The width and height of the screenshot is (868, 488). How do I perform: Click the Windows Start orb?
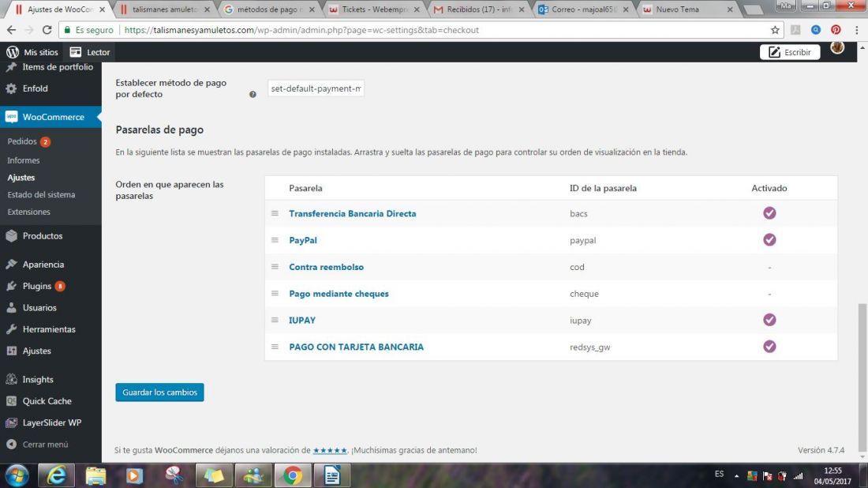tap(17, 475)
